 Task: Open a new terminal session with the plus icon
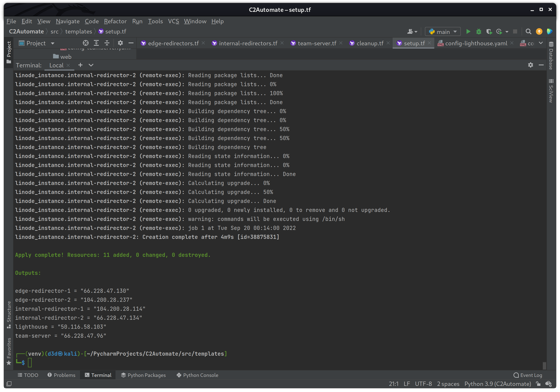coord(80,65)
